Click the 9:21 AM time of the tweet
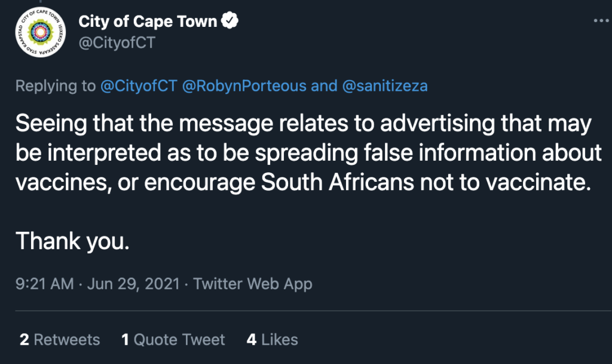612x364 pixels. pyautogui.click(x=45, y=283)
